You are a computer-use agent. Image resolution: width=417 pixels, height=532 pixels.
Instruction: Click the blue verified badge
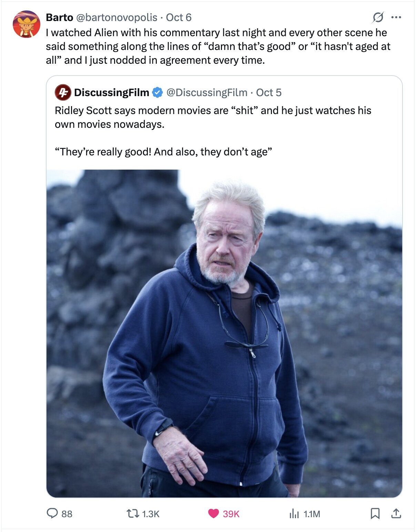coord(157,92)
